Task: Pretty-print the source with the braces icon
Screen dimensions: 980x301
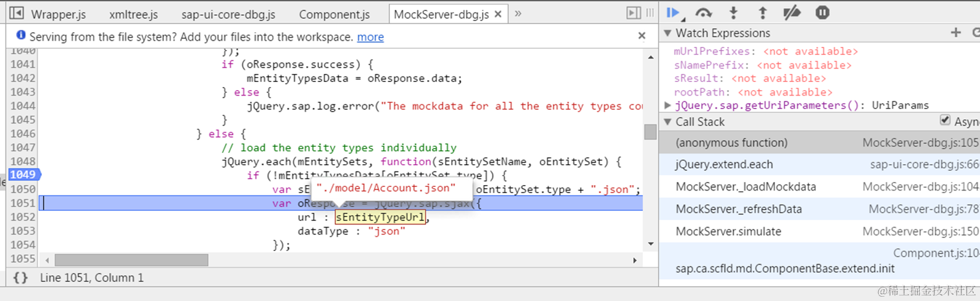Action: click(x=20, y=278)
